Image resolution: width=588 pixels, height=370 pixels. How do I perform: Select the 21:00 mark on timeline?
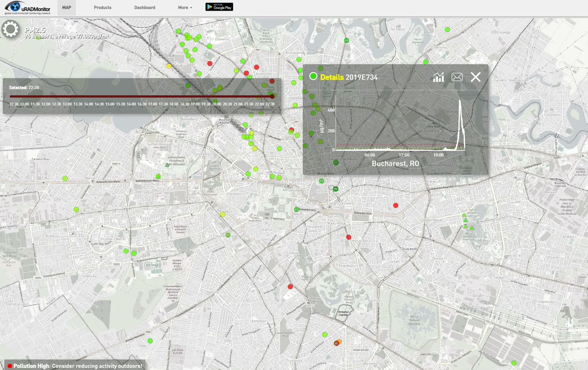click(x=238, y=104)
